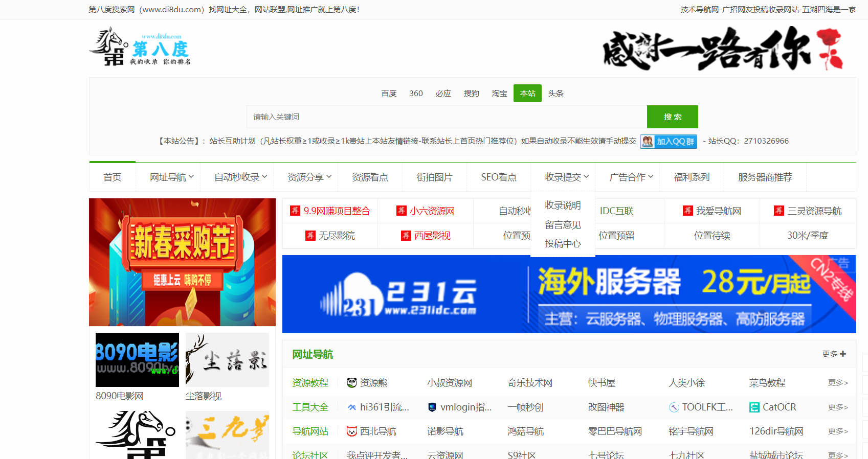Open the 资源看点 navigation item
Image resolution: width=868 pixels, height=459 pixels.
[x=370, y=177]
